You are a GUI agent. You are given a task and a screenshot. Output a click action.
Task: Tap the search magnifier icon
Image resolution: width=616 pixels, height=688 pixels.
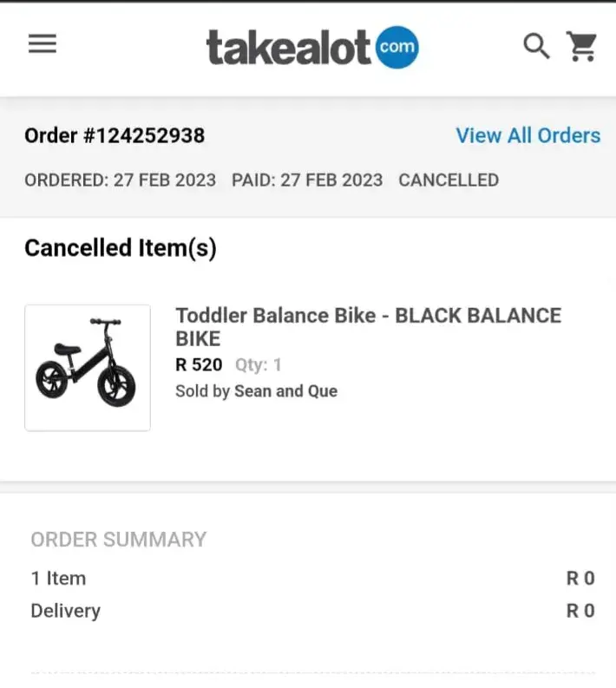click(536, 46)
